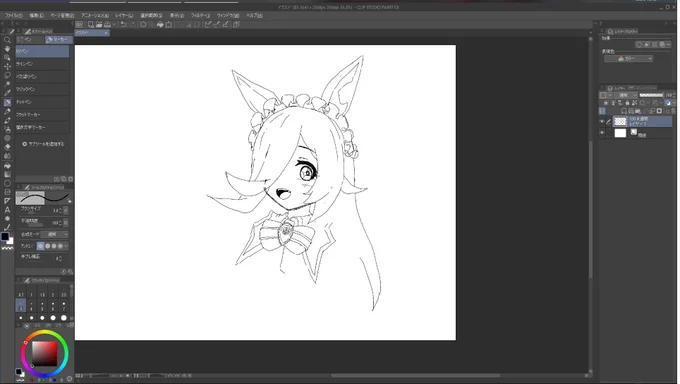Select the Figure ellipse tool
Viewport: 680px width, 384px height.
click(7, 183)
